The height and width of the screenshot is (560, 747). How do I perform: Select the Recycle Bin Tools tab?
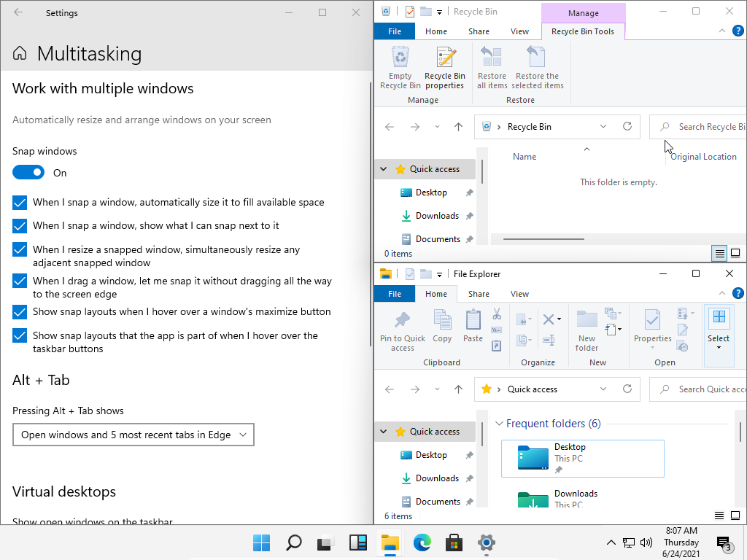(583, 31)
